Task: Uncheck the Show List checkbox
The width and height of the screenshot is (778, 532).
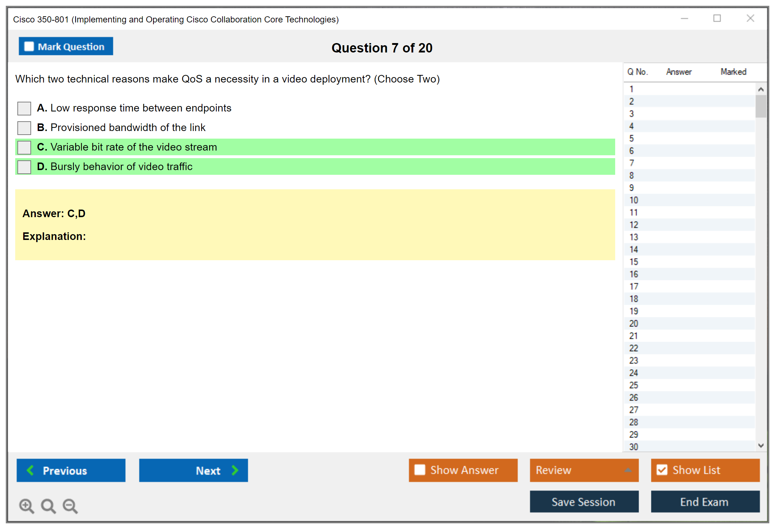Action: [662, 470]
